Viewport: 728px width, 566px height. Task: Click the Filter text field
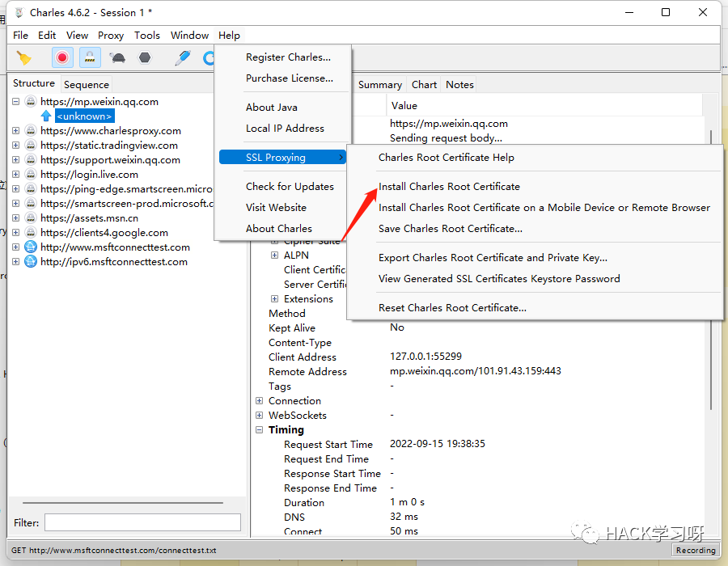[142, 522]
